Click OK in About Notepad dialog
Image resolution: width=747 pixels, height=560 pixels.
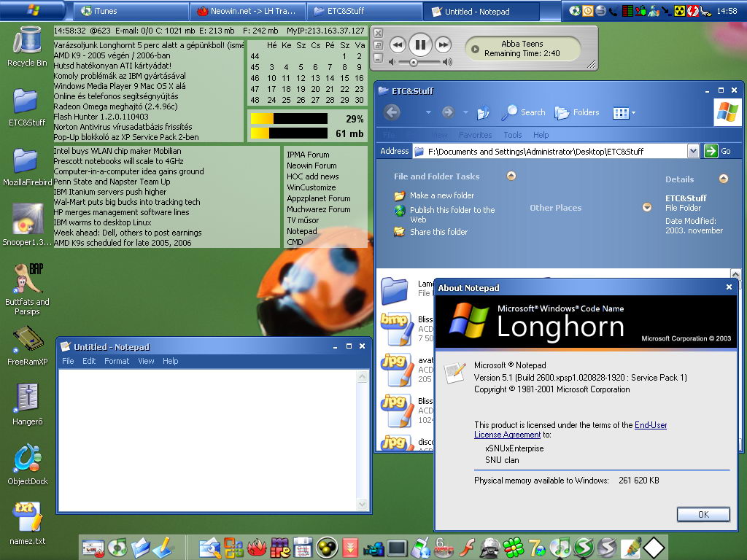pyautogui.click(x=703, y=514)
